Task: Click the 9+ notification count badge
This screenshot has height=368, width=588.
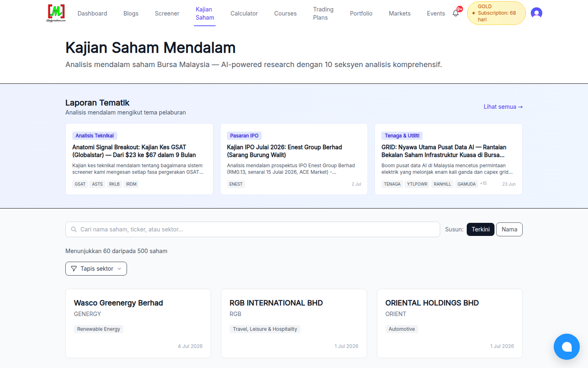Action: tap(460, 9)
